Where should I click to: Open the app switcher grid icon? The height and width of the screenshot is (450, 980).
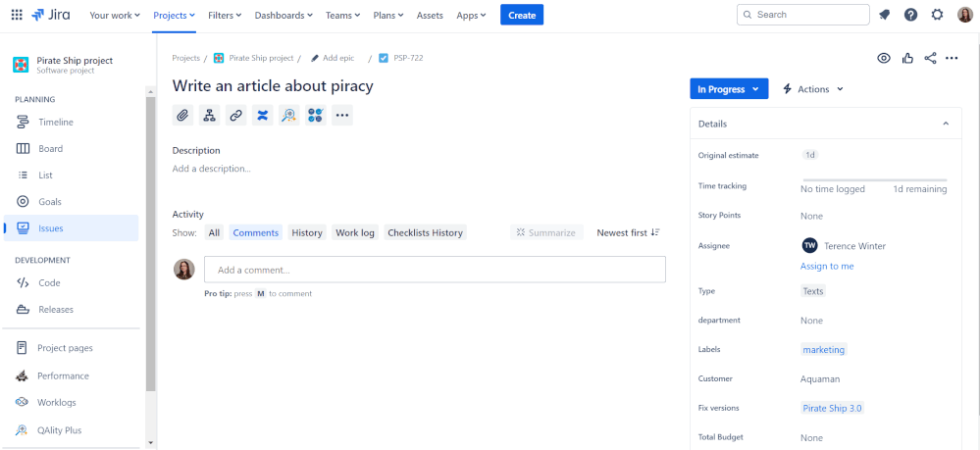tap(17, 15)
